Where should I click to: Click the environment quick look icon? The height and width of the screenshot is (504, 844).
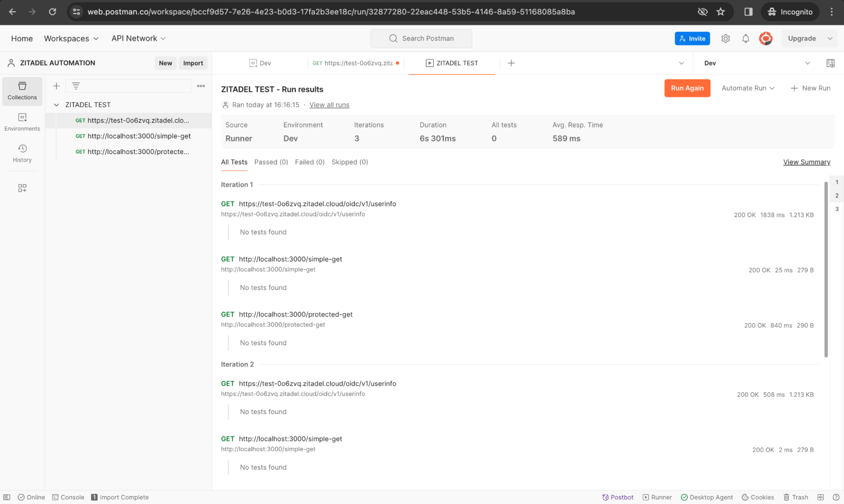pos(830,63)
